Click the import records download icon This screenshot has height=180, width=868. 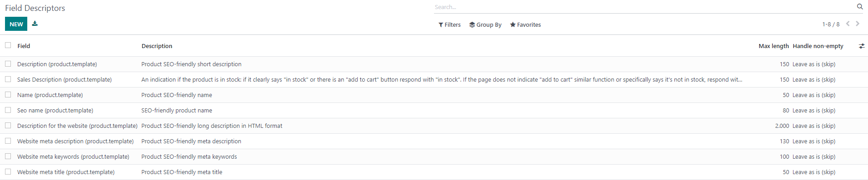click(x=35, y=24)
